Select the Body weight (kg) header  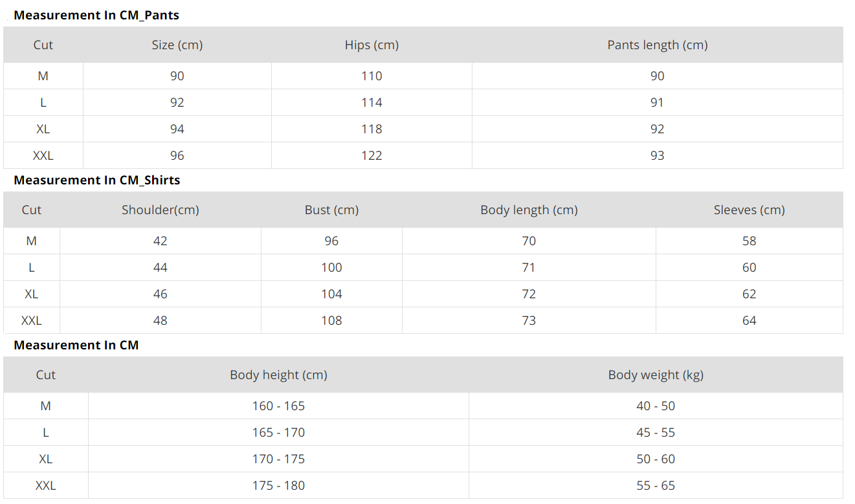pyautogui.click(x=656, y=375)
